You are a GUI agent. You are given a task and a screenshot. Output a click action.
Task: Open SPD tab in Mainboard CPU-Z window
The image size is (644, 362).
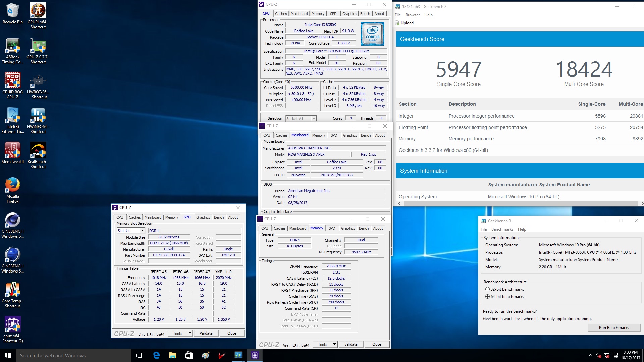[334, 135]
